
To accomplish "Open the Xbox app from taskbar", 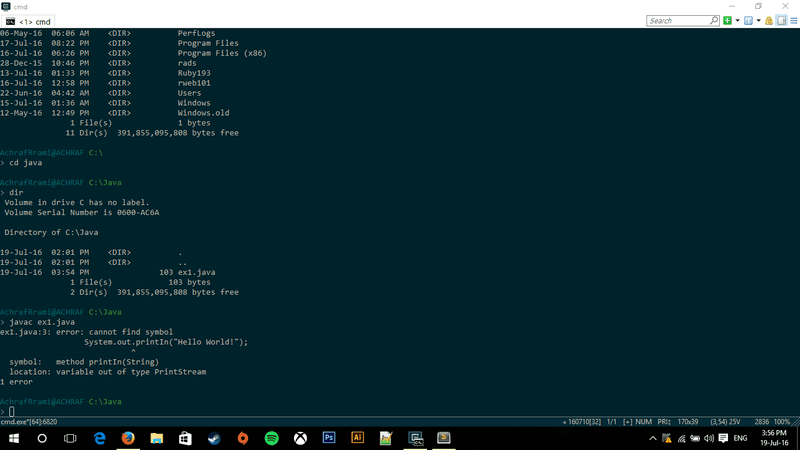I will pyautogui.click(x=301, y=438).
